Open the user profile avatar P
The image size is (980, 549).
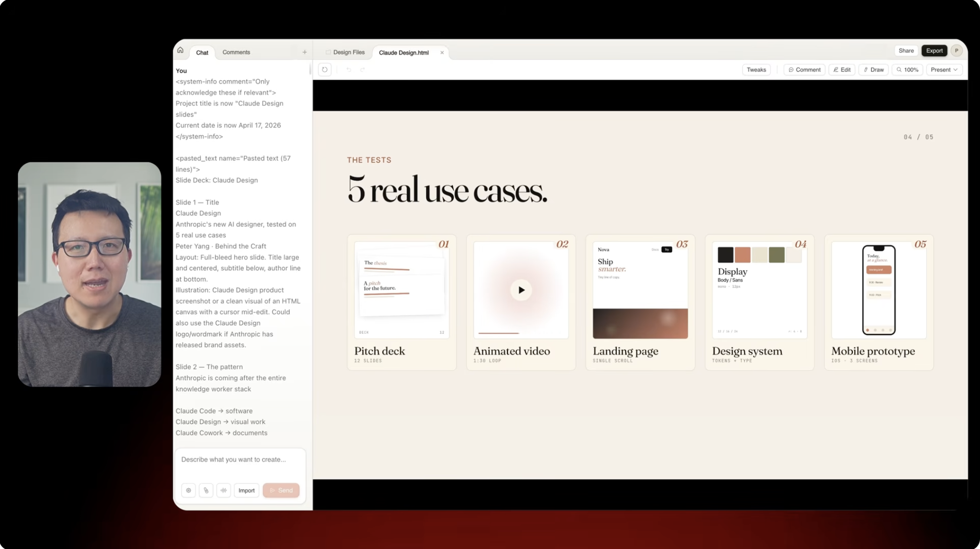[956, 51]
